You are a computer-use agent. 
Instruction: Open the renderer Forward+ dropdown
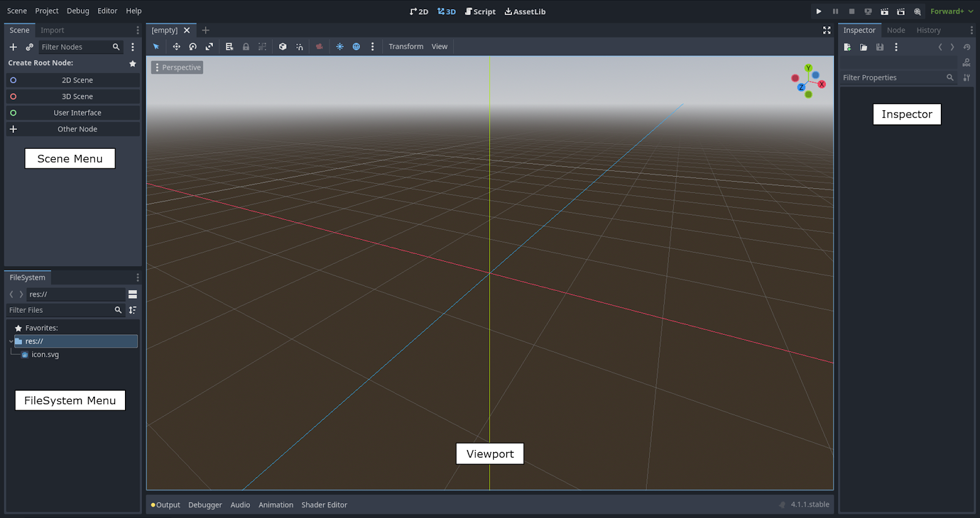952,12
